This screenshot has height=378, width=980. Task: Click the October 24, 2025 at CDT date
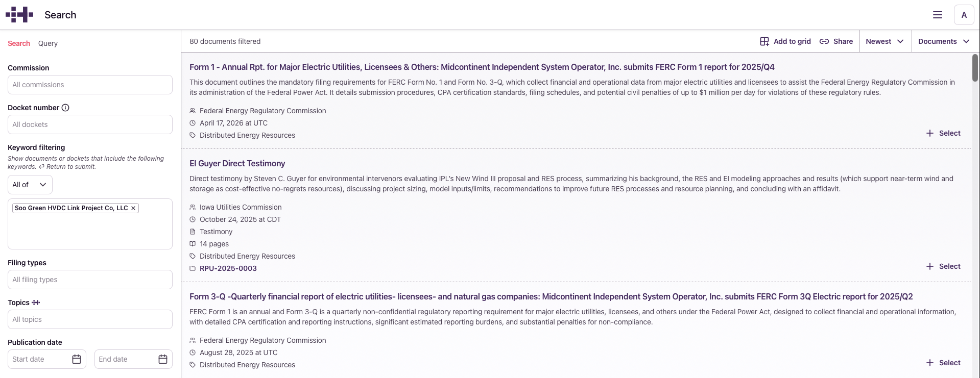[x=240, y=219]
